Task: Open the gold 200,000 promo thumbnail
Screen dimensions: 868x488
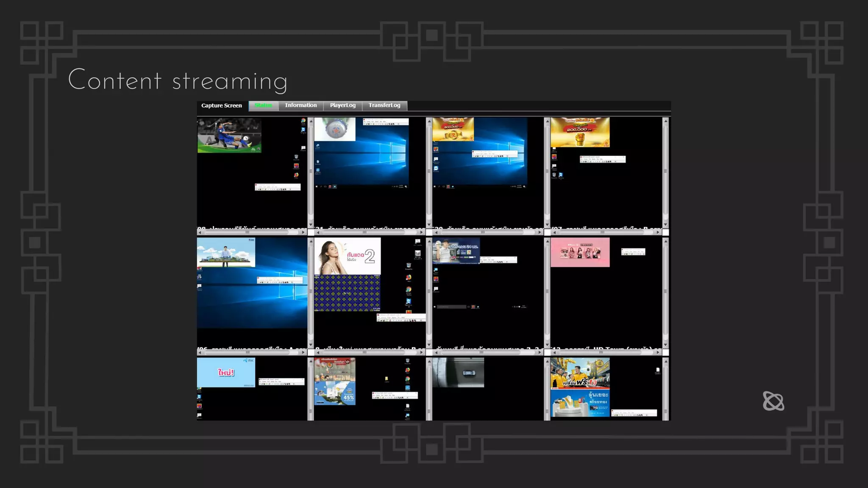Action: (x=580, y=132)
